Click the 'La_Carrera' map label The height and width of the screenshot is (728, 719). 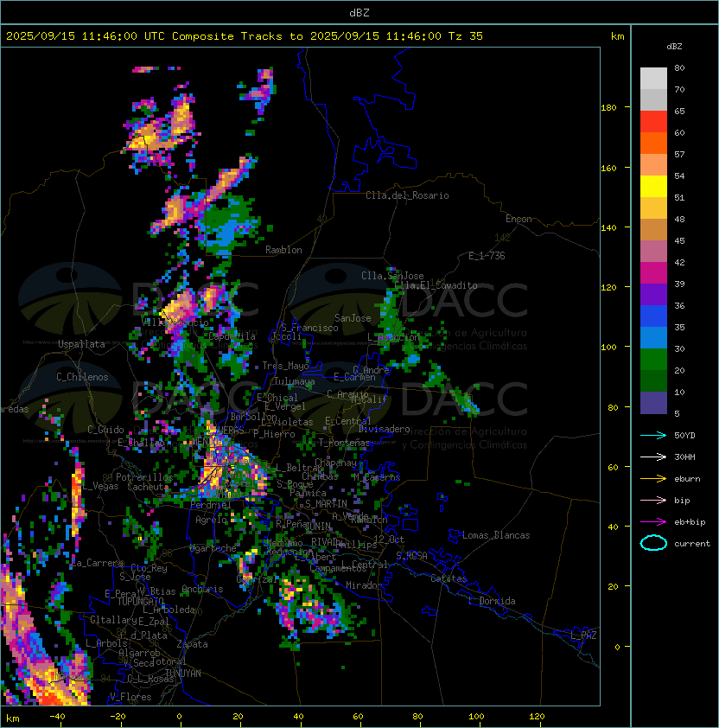pos(98,563)
